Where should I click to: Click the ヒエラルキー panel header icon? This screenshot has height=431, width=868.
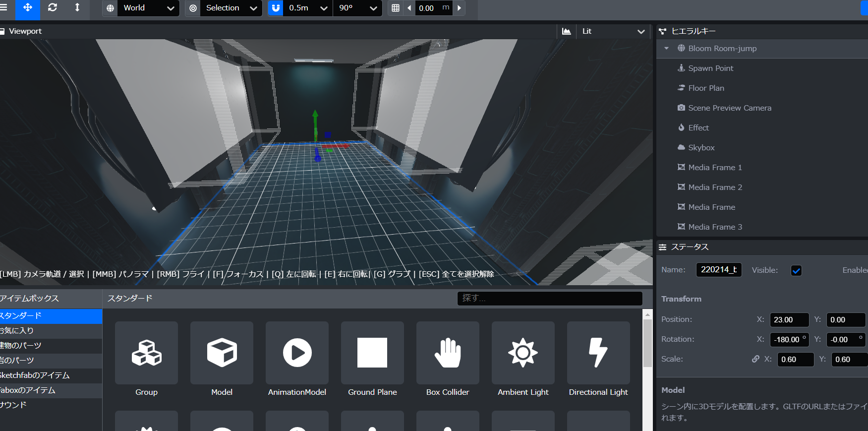[662, 31]
